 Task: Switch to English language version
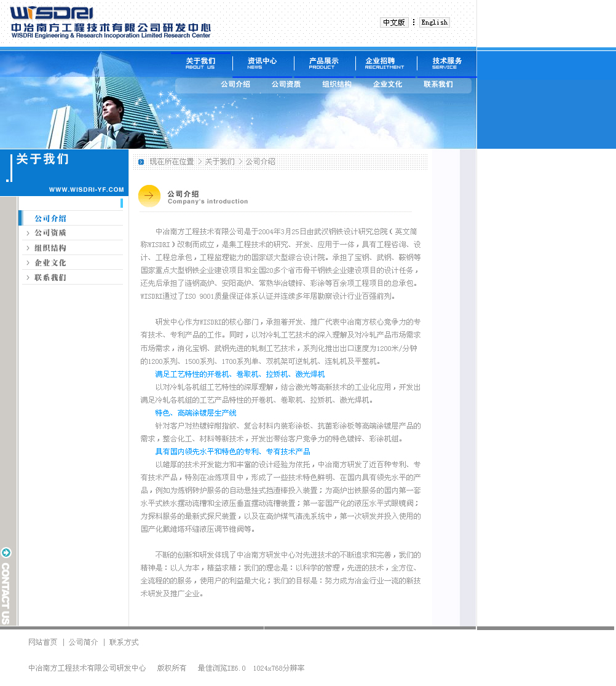(x=435, y=22)
